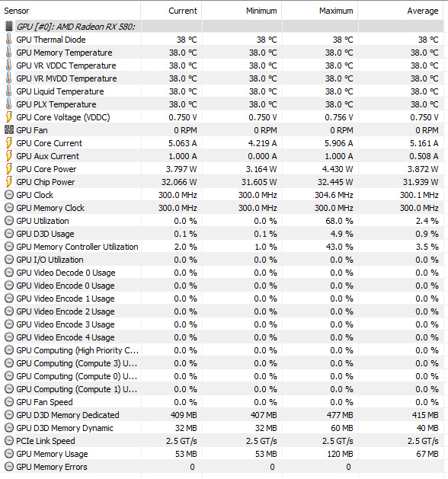This screenshot has width=448, height=479.
Task: Click the clock icon beside GPU Clock
Action: point(9,195)
